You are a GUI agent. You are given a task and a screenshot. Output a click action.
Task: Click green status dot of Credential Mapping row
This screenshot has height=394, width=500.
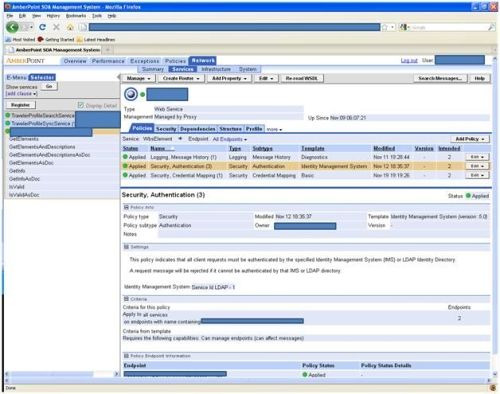[x=125, y=175]
